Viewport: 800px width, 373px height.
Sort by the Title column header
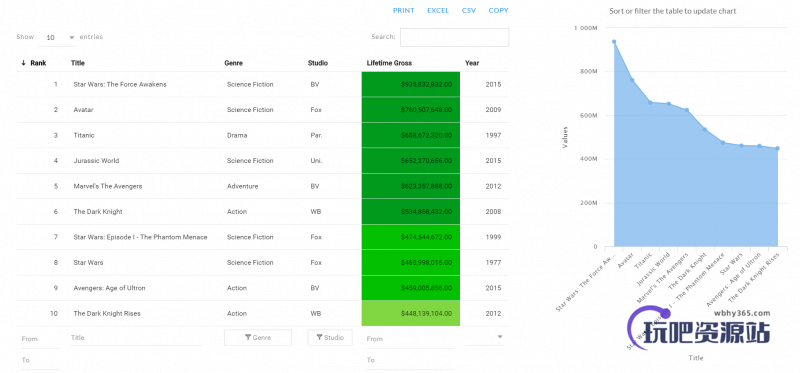pyautogui.click(x=78, y=63)
